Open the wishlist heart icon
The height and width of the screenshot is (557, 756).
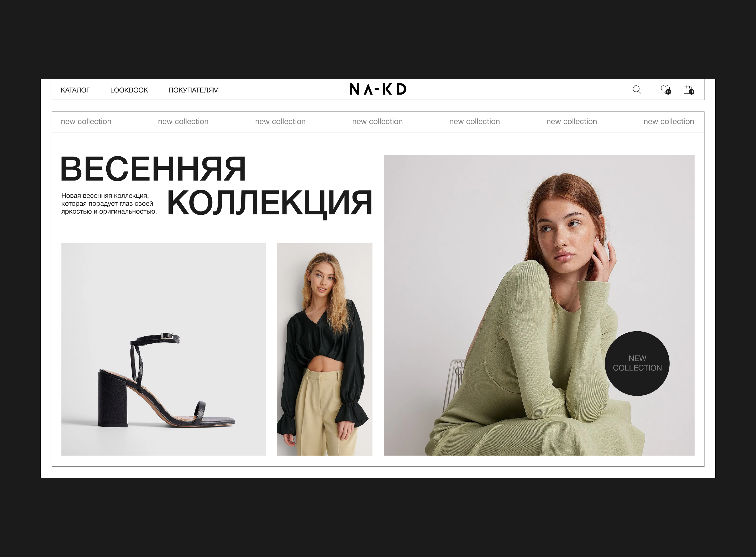665,90
